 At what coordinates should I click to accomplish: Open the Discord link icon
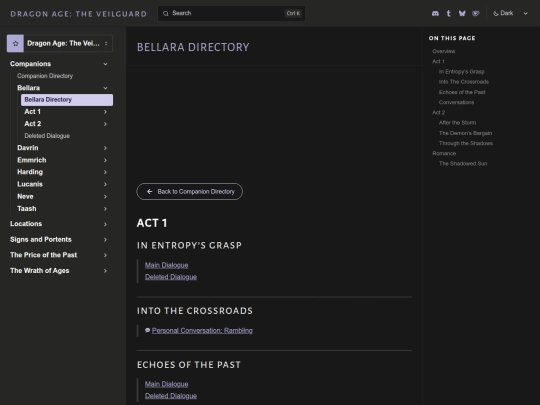(x=435, y=13)
